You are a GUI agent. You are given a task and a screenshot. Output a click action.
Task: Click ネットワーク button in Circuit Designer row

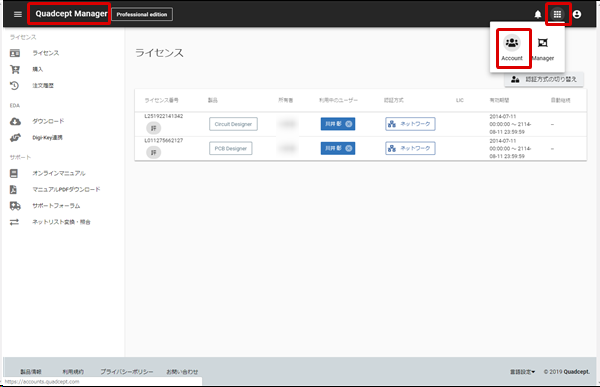[x=410, y=124]
